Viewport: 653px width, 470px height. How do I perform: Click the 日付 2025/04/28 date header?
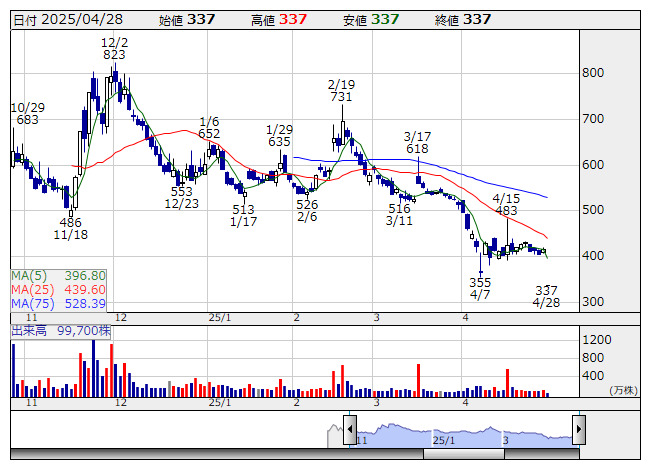68,20
